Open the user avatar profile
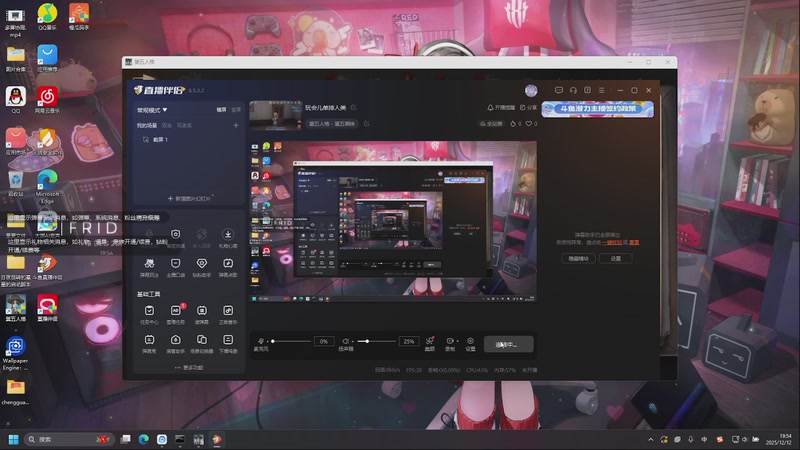 (531, 90)
